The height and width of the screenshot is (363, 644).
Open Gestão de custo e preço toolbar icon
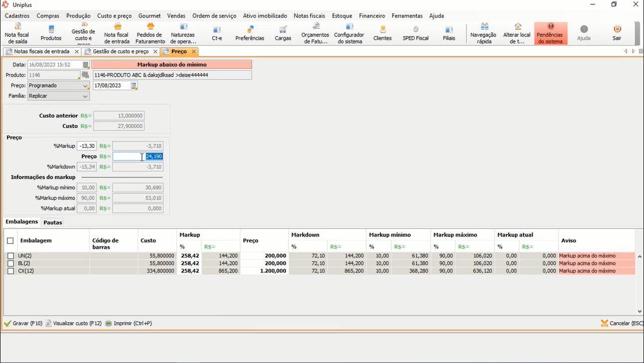point(83,33)
